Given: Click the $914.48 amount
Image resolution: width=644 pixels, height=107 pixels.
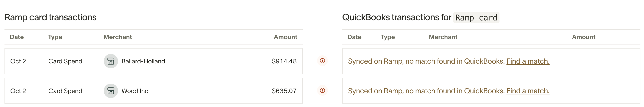Looking at the screenshot, I should pos(284,61).
